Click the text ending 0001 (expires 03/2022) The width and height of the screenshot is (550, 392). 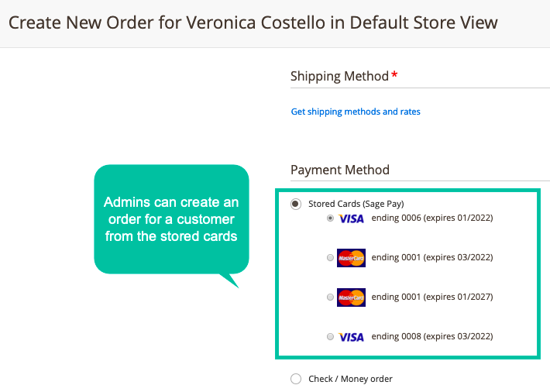coord(432,257)
